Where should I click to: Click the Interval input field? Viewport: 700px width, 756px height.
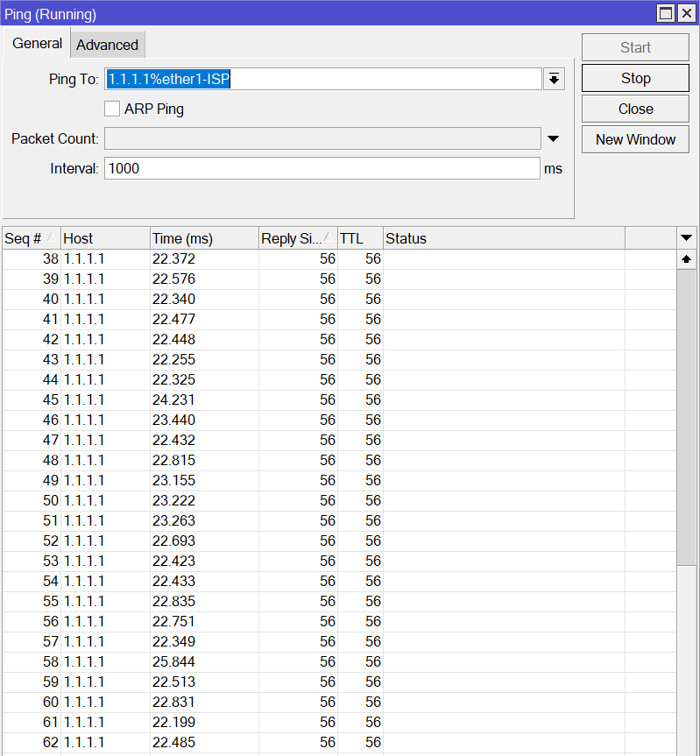click(322, 168)
